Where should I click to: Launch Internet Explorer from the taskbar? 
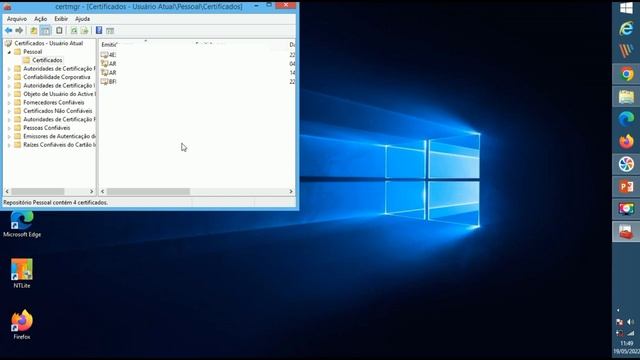[x=626, y=29]
